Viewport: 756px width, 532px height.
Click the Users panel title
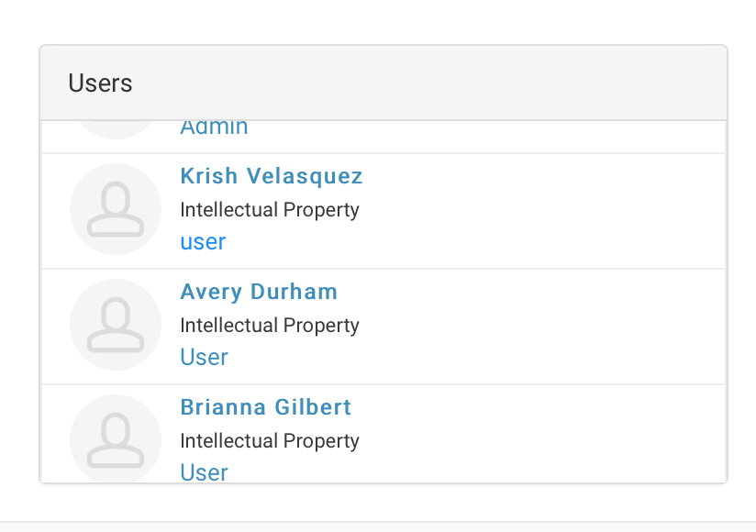[x=100, y=83]
